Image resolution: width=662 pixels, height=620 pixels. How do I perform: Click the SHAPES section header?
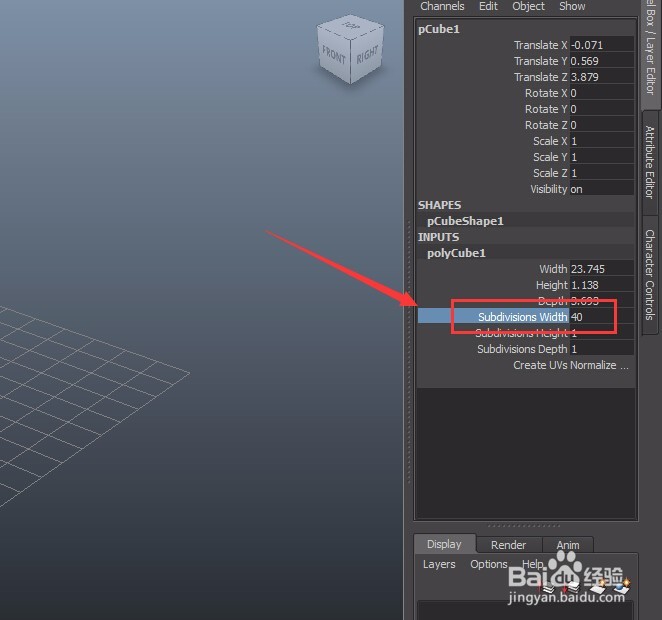440,205
